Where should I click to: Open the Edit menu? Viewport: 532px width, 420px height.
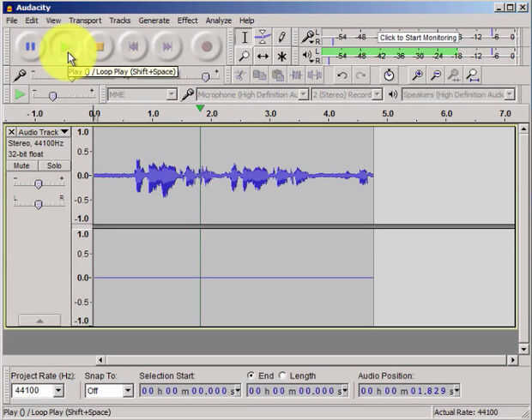(x=32, y=21)
